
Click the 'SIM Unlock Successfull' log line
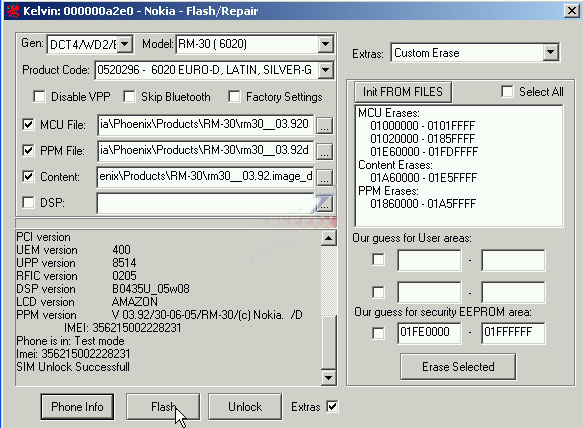73,367
